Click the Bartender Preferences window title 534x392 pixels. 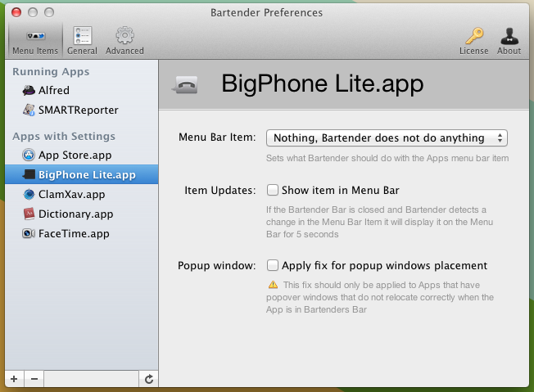click(266, 12)
